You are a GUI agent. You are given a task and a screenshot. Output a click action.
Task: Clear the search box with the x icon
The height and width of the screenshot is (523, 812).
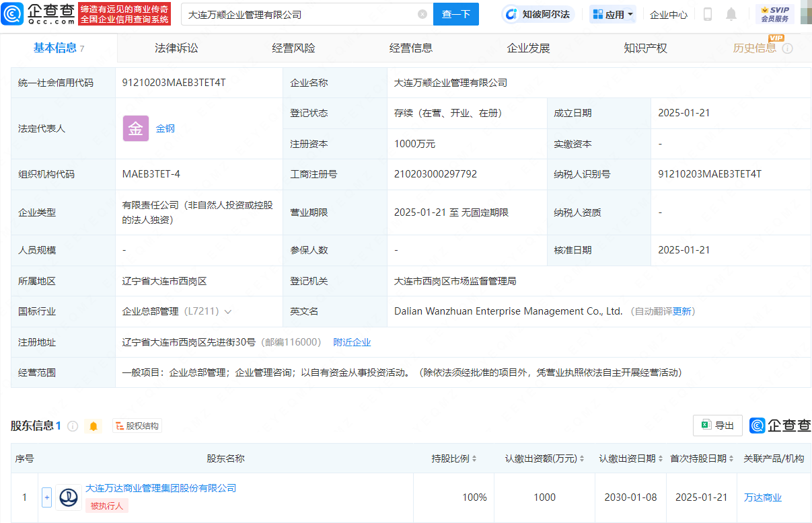[422, 14]
